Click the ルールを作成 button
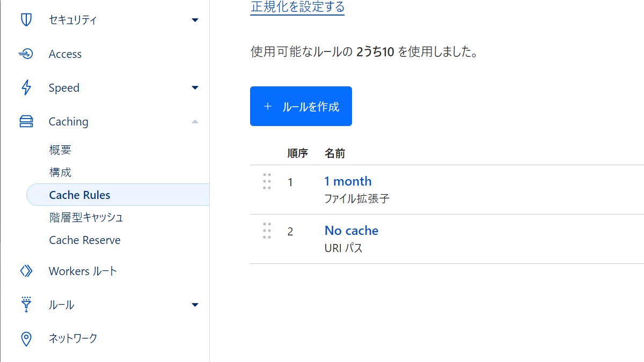This screenshot has width=644, height=362. click(x=301, y=106)
